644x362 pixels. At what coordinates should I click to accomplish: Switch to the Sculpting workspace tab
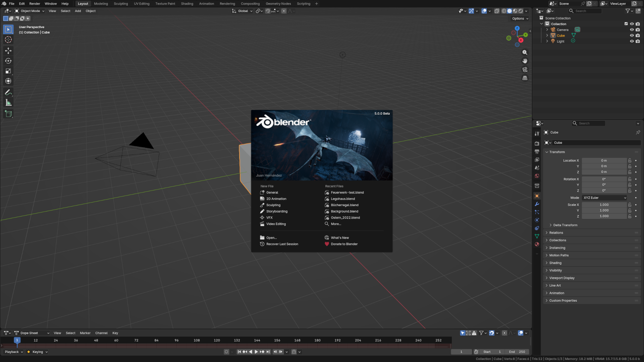click(x=121, y=4)
